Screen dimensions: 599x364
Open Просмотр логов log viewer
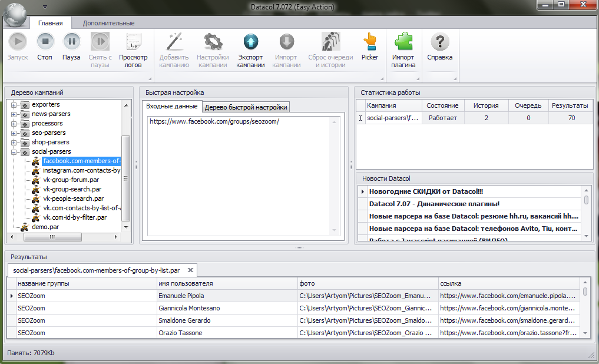coord(133,50)
